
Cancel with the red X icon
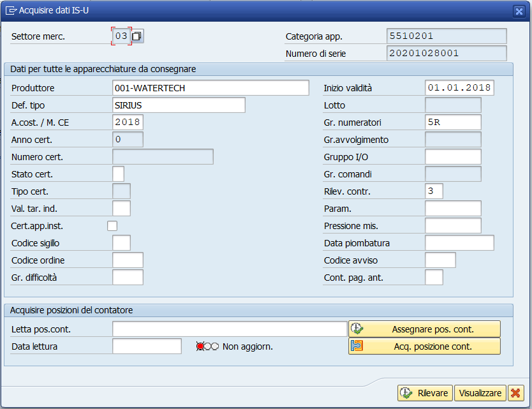[x=515, y=393]
